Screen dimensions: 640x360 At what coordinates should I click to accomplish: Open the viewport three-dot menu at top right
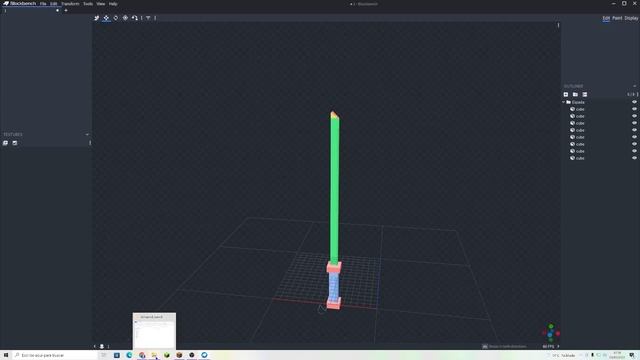(x=558, y=25)
